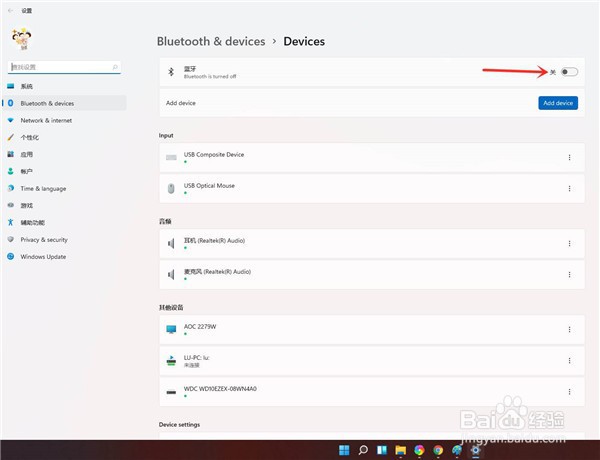The width and height of the screenshot is (600, 460).
Task: Click the Input section heading
Action: [x=166, y=135]
